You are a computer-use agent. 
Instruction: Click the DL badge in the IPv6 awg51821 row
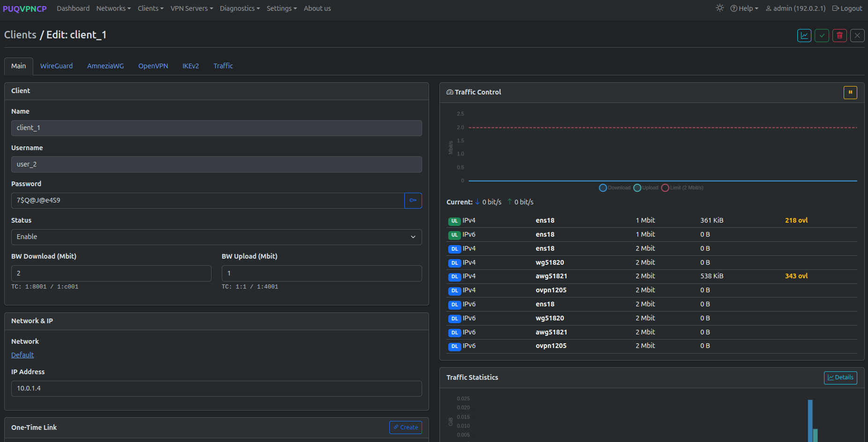pos(454,333)
